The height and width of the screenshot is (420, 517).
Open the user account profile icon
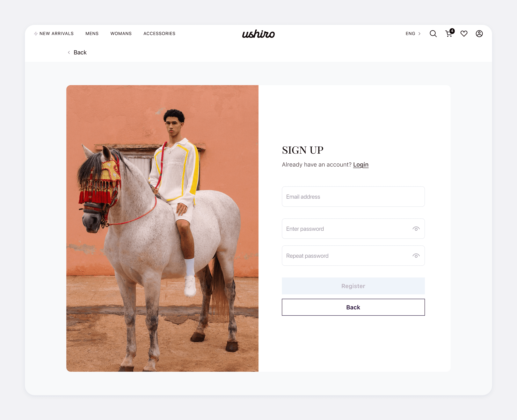pyautogui.click(x=479, y=34)
